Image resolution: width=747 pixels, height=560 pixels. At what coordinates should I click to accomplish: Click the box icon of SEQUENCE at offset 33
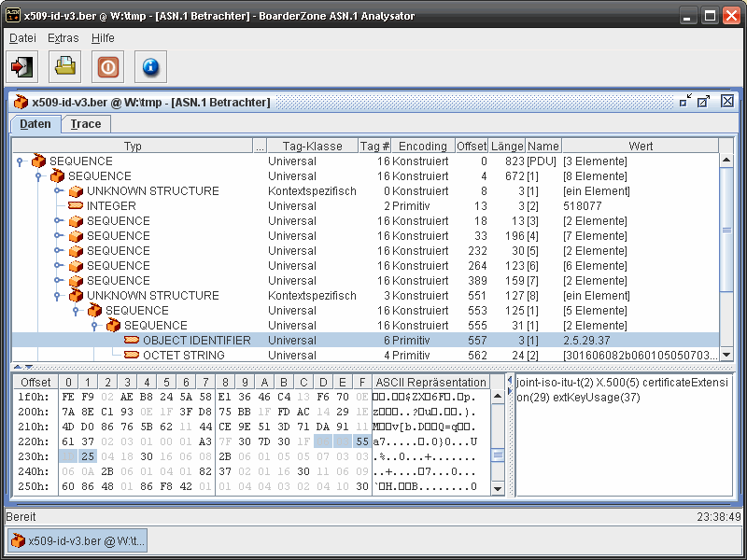[x=76, y=236]
